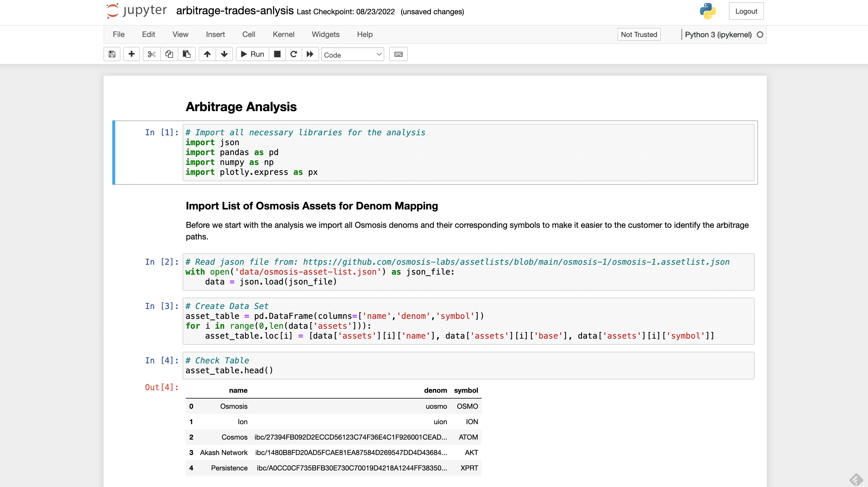Interrupt the kernel with the stop icon
Viewport: 868px width, 487px height.
pyautogui.click(x=277, y=54)
